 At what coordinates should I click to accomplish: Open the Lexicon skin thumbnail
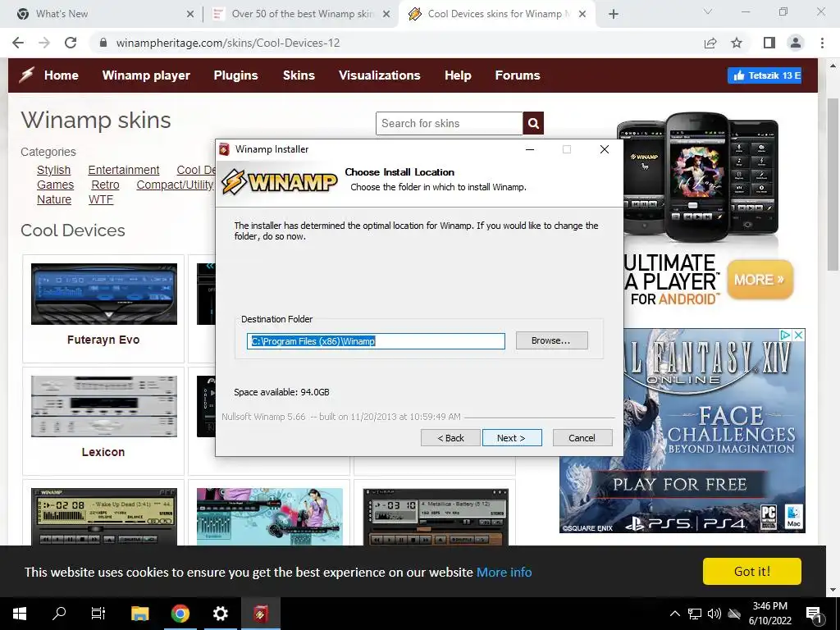104,406
